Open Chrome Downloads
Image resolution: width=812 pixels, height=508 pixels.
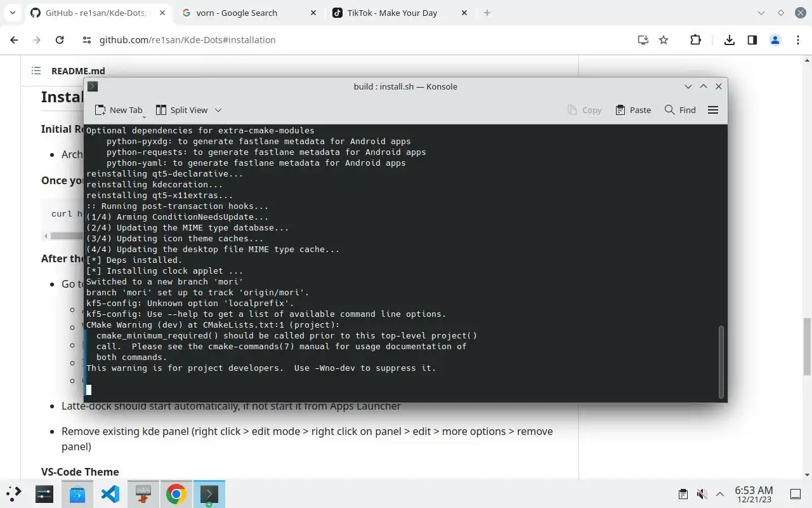point(730,39)
